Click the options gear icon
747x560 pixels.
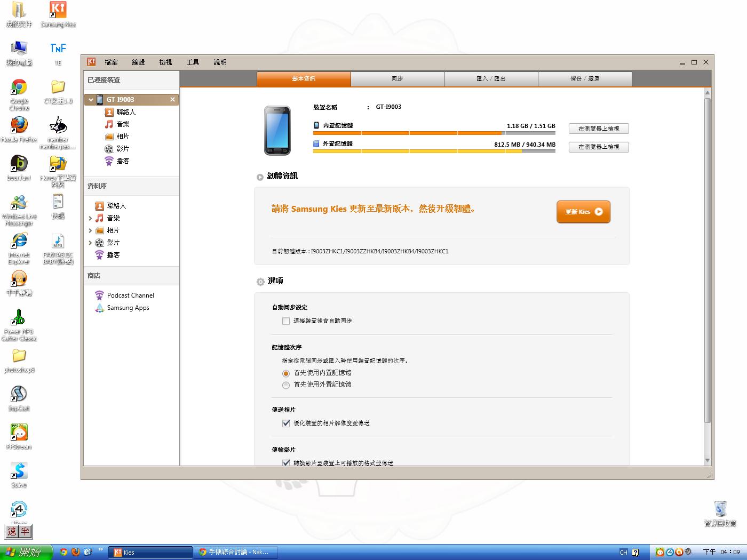[x=260, y=282]
